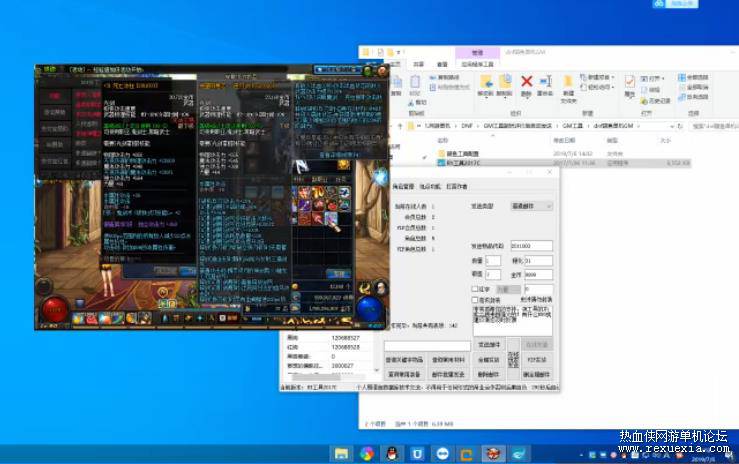Click the DNF game icon on taskbar
This screenshot has height=464, width=739.
pyautogui.click(x=493, y=454)
